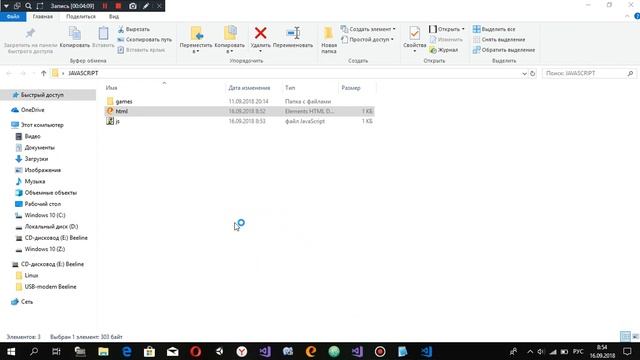Take a snapshot with camera icon
The width and height of the screenshot is (640, 360).
point(133,6)
